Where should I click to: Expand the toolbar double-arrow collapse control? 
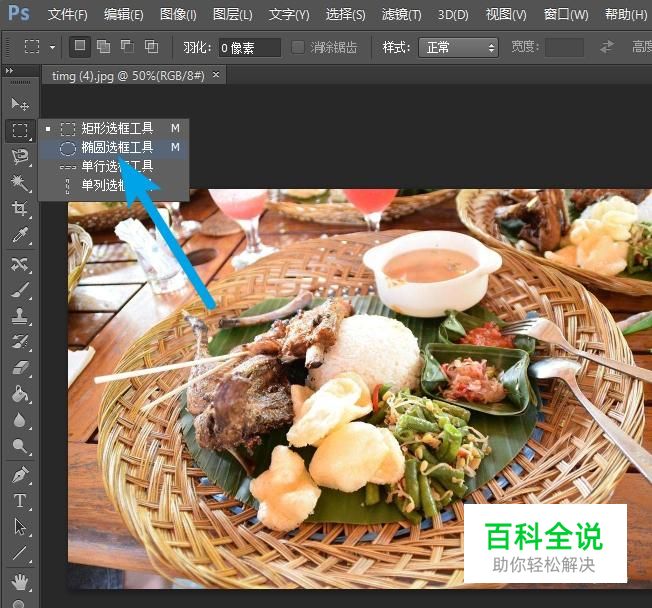tap(9, 71)
